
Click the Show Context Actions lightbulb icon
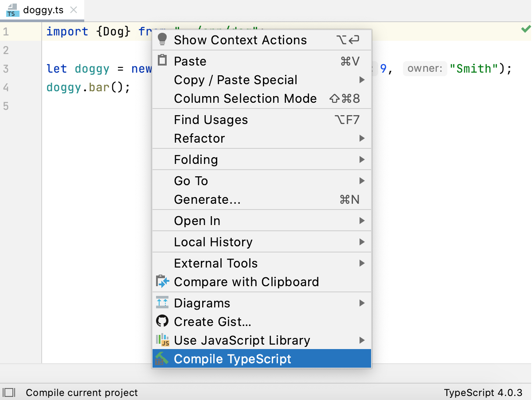pyautogui.click(x=162, y=40)
